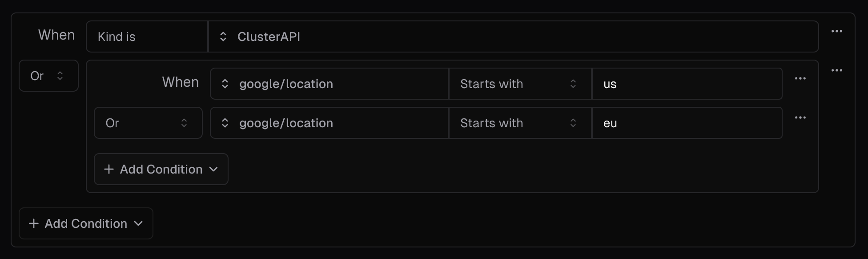Edit the 'us' value field

pos(687,84)
